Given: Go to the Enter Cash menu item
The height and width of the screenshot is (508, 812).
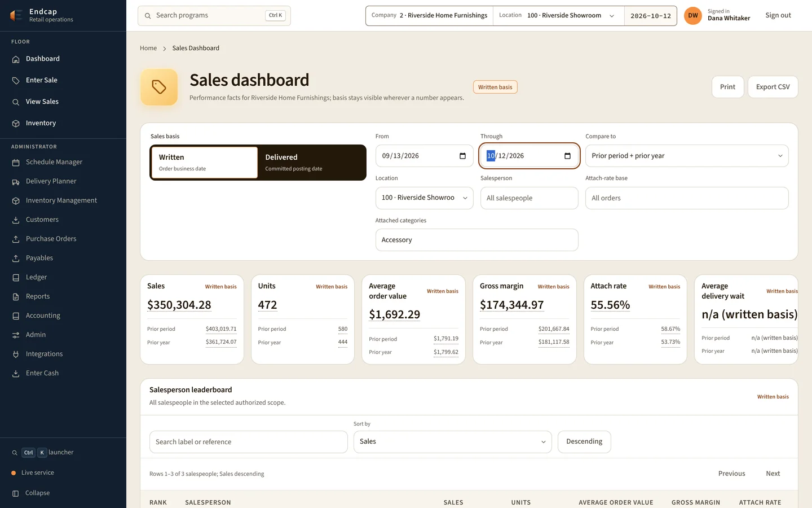Looking at the screenshot, I should click(x=63, y=374).
